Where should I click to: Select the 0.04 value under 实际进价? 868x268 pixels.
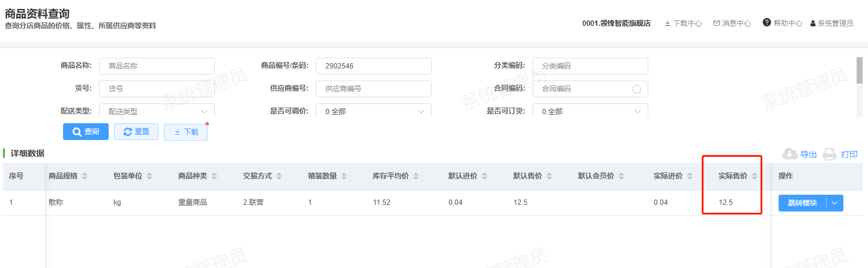(x=661, y=203)
